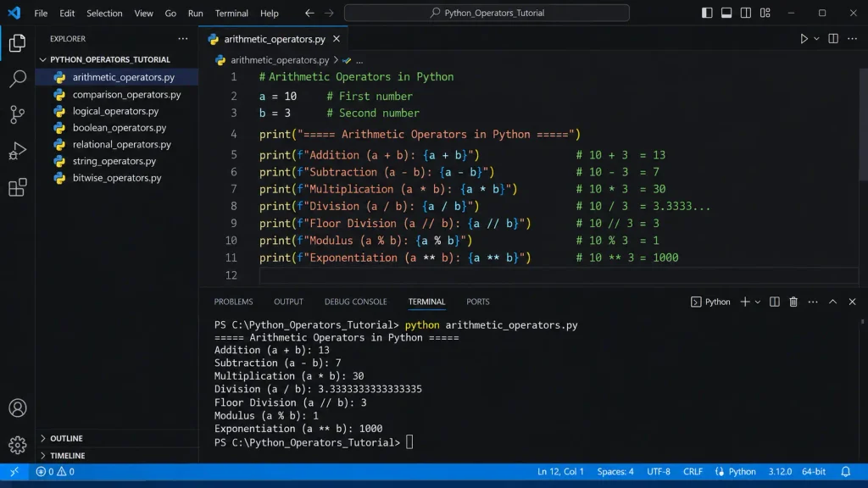Click the editor vertical scrollbar
Viewport: 868px width, 488px height.
(x=863, y=125)
